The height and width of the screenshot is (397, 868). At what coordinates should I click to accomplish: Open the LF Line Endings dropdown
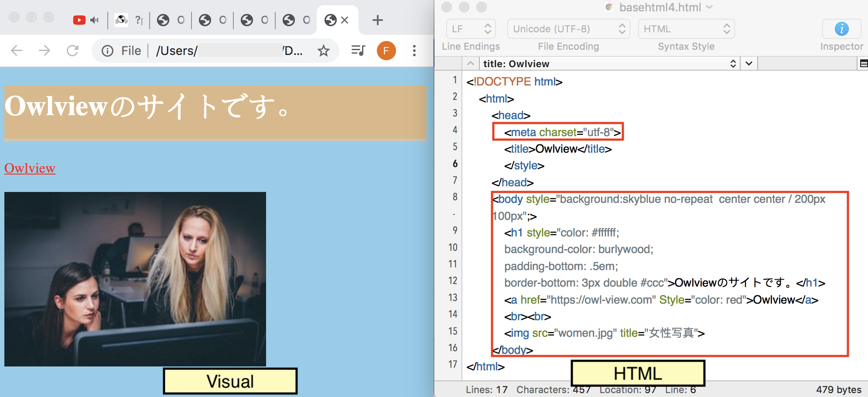pos(471,29)
